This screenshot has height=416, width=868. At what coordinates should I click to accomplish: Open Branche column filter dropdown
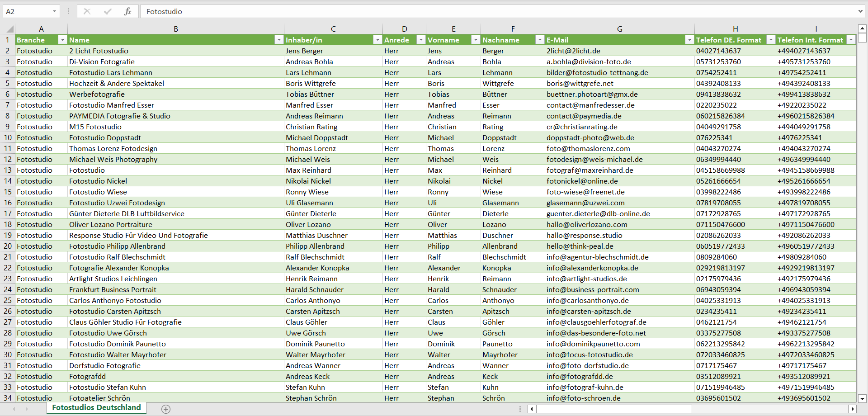[x=63, y=40]
